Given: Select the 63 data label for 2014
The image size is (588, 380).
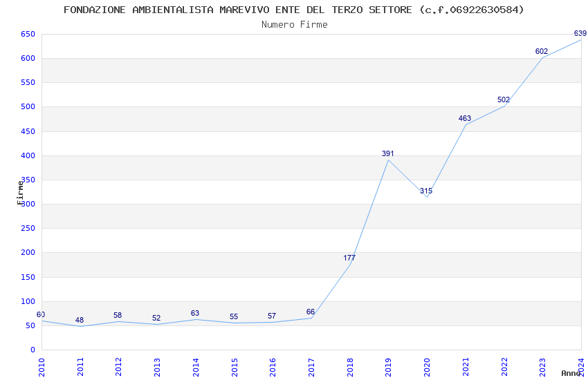Looking at the screenshot, I should [x=195, y=314].
